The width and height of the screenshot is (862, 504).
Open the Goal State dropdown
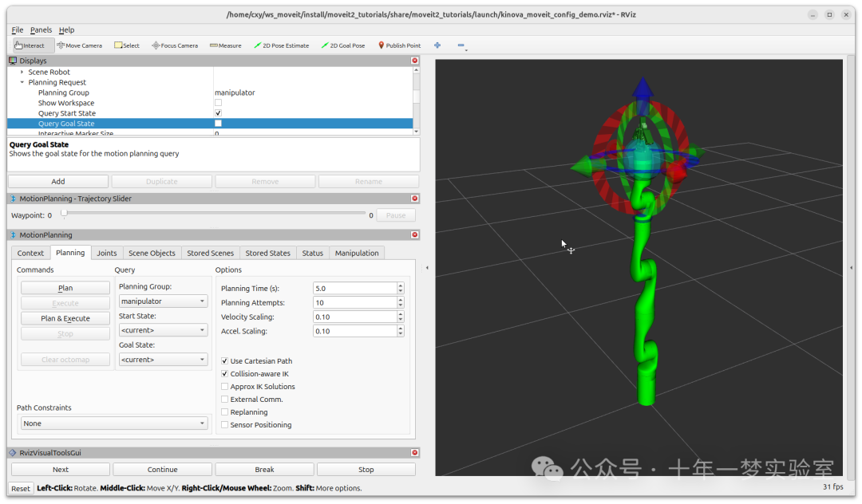pos(164,360)
